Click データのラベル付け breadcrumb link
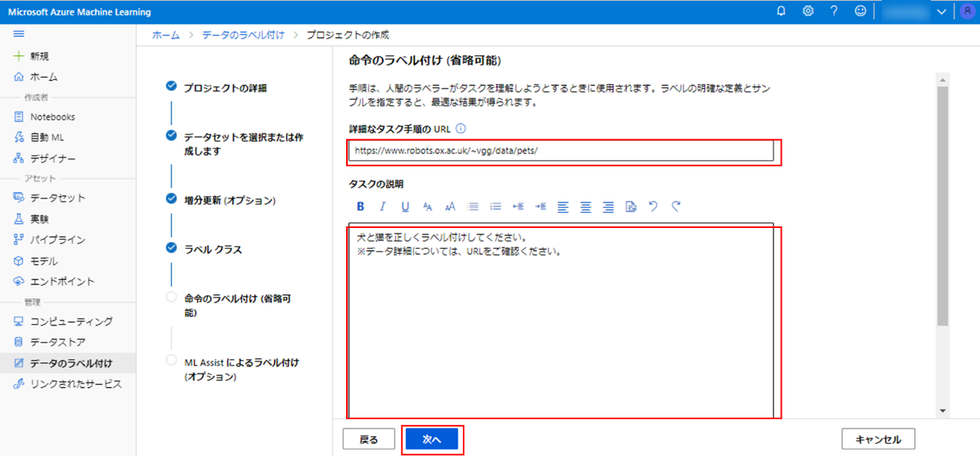This screenshot has height=456, width=980. click(242, 35)
